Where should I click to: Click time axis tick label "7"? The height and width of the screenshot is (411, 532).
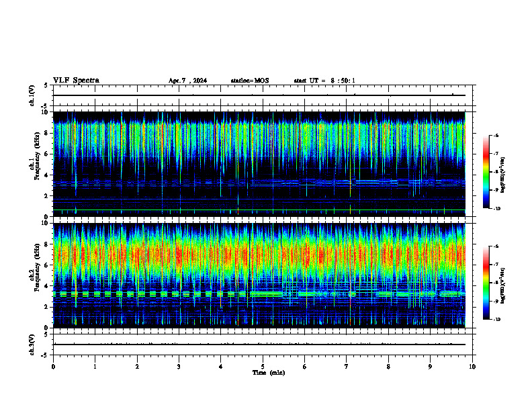[x=347, y=367]
